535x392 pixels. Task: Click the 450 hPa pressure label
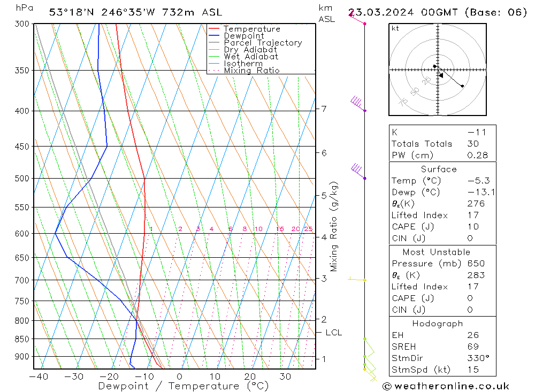22,147
